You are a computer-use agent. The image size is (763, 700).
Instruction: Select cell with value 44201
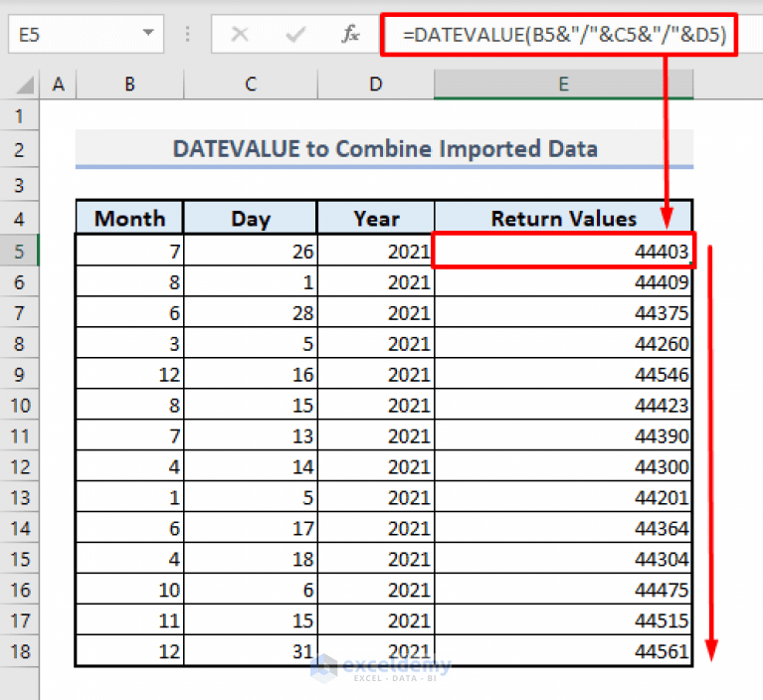[563, 497]
